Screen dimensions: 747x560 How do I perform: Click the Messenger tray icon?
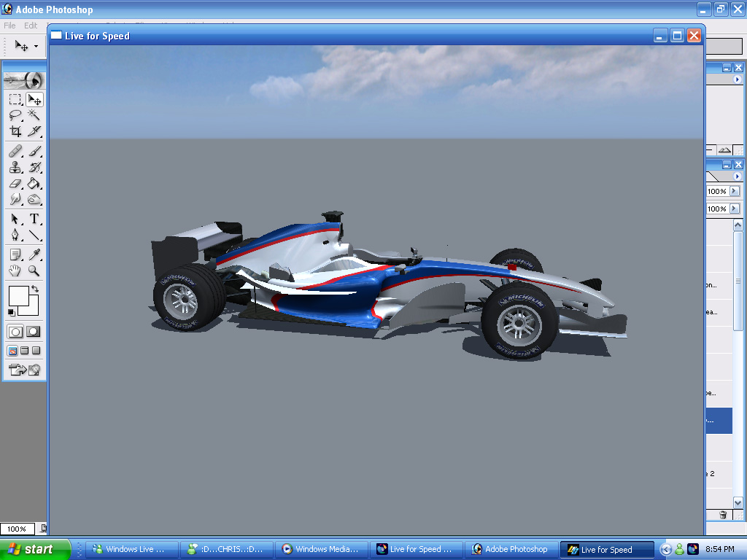tap(679, 550)
